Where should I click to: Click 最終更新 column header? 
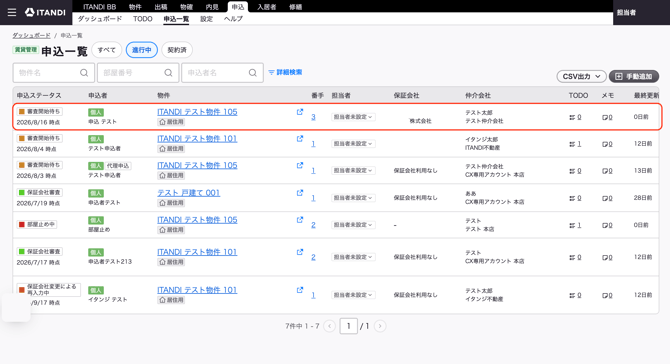point(646,95)
